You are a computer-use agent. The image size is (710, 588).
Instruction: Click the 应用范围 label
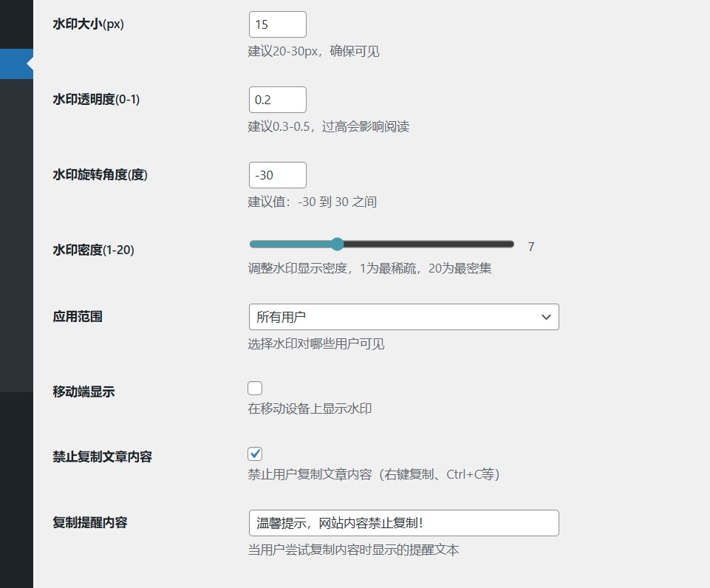[78, 317]
